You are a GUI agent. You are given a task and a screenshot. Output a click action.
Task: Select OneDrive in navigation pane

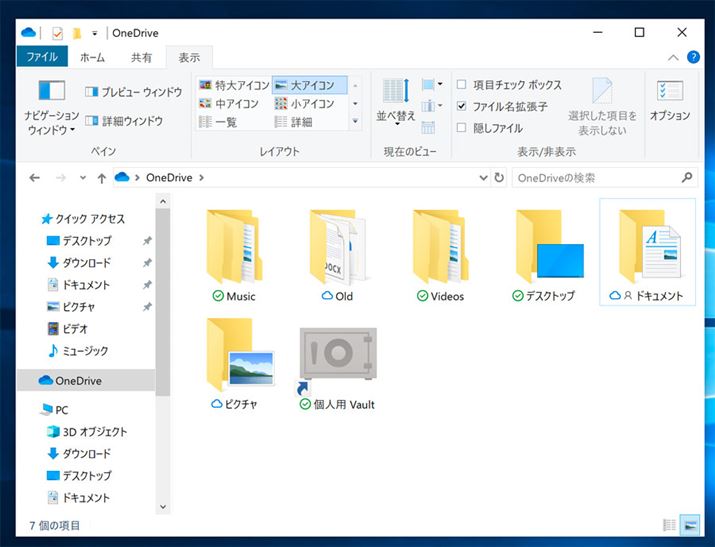86,380
